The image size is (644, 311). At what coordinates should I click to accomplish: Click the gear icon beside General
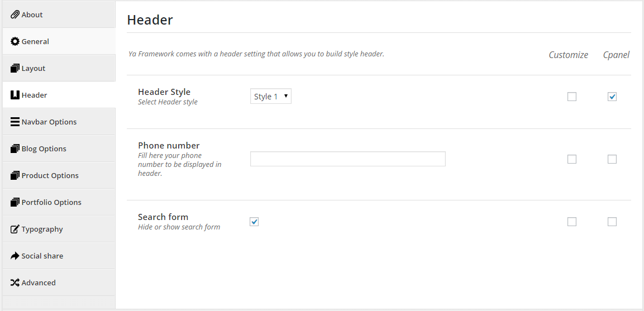(15, 41)
